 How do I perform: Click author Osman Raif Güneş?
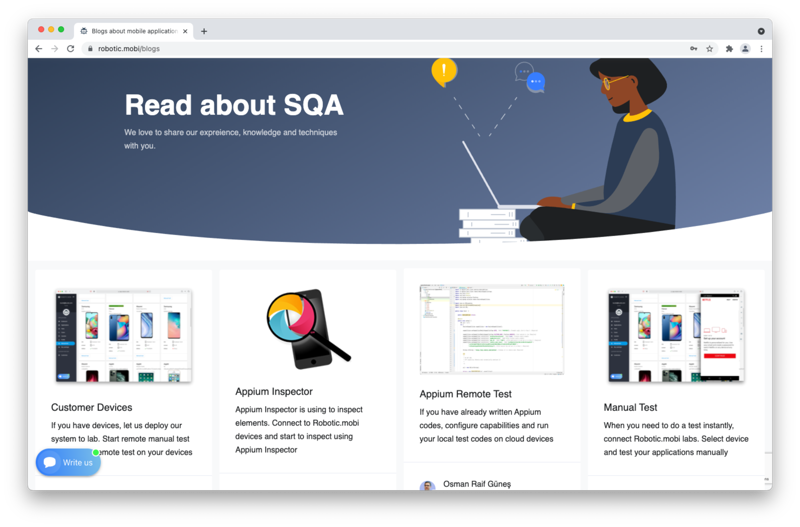coord(477,484)
